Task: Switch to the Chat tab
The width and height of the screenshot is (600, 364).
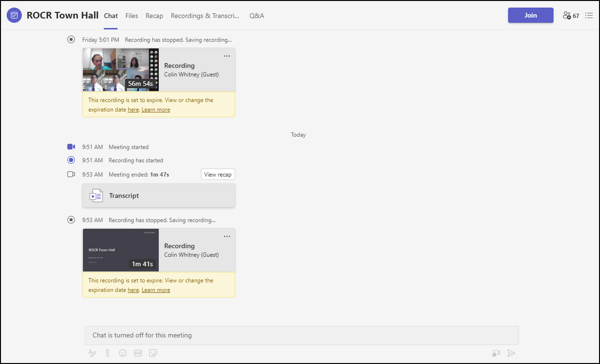Action: coord(111,15)
